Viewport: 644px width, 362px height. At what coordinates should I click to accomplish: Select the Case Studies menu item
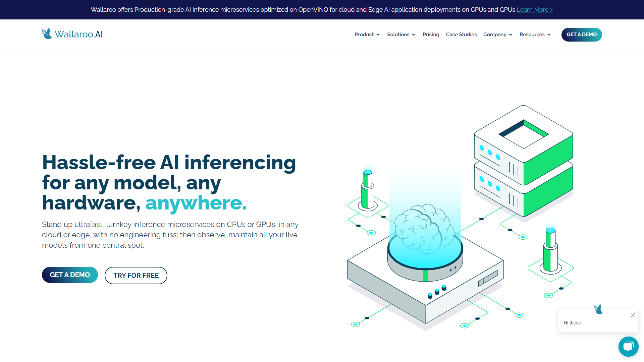461,34
